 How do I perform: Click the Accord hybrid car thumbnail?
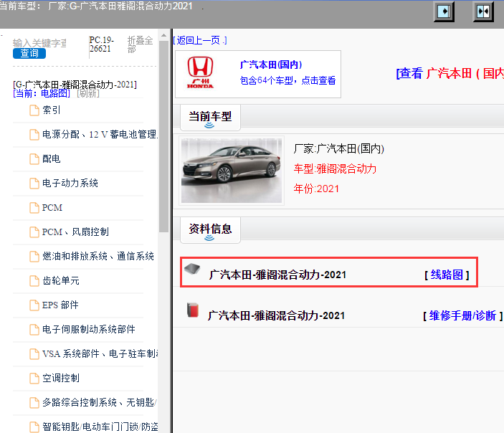232,171
